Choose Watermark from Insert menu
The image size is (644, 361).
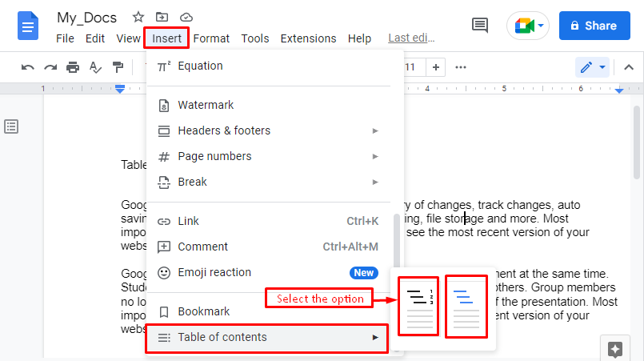[x=269, y=105]
